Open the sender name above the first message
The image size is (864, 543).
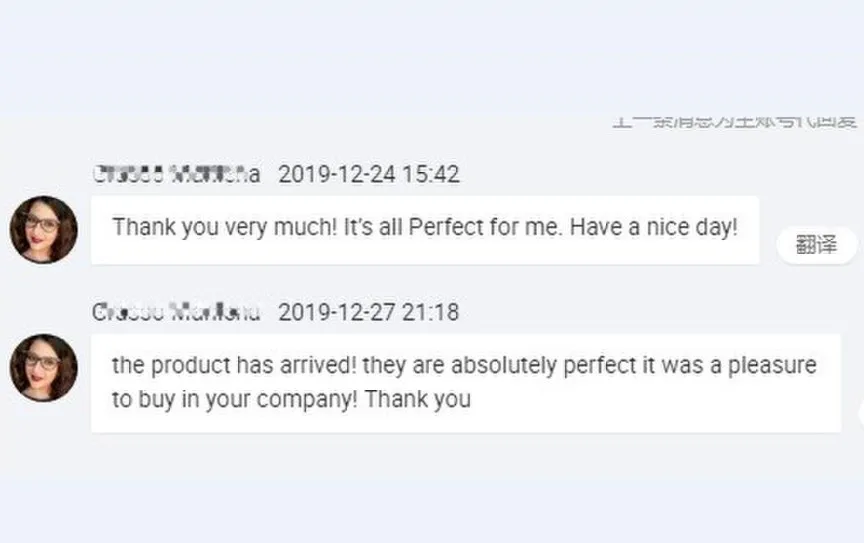coord(176,174)
